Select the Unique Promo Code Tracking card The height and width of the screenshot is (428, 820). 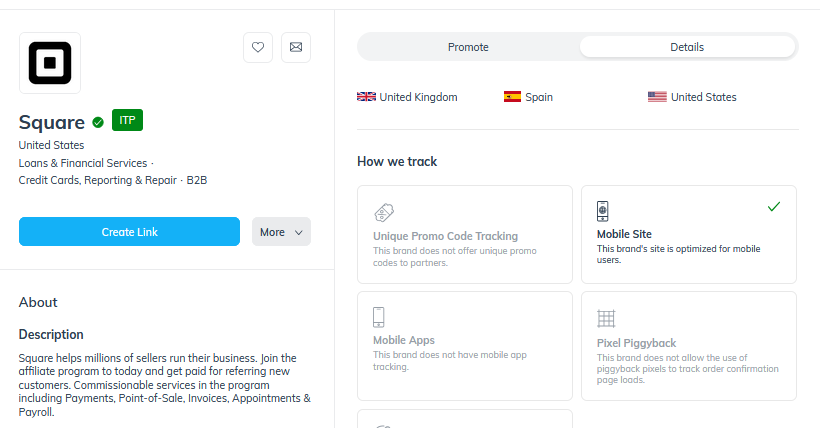(464, 235)
